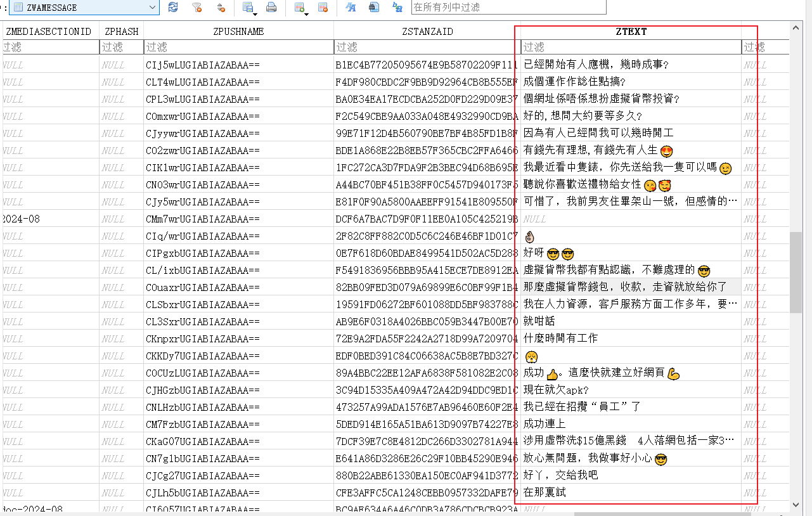Image resolution: width=812 pixels, height=516 pixels.
Task: Select message text 現在就欠apk?
Action: pos(556,390)
